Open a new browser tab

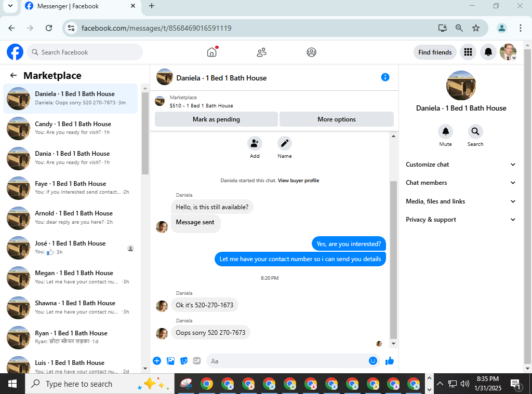tap(152, 6)
